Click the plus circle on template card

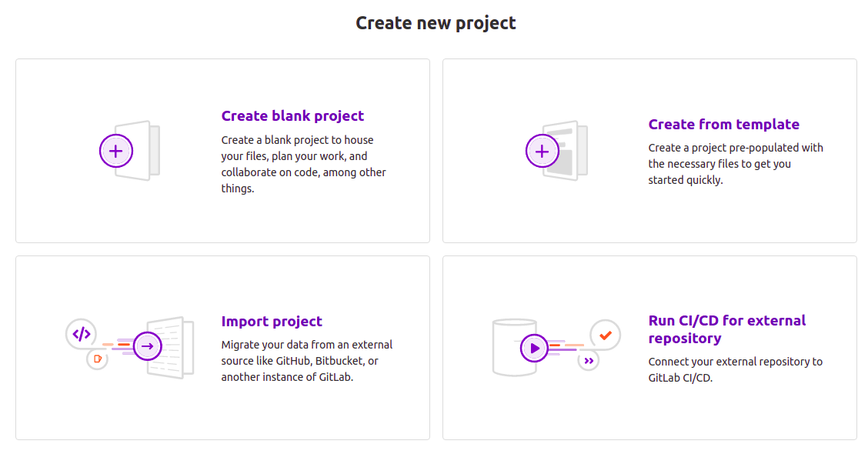(542, 151)
